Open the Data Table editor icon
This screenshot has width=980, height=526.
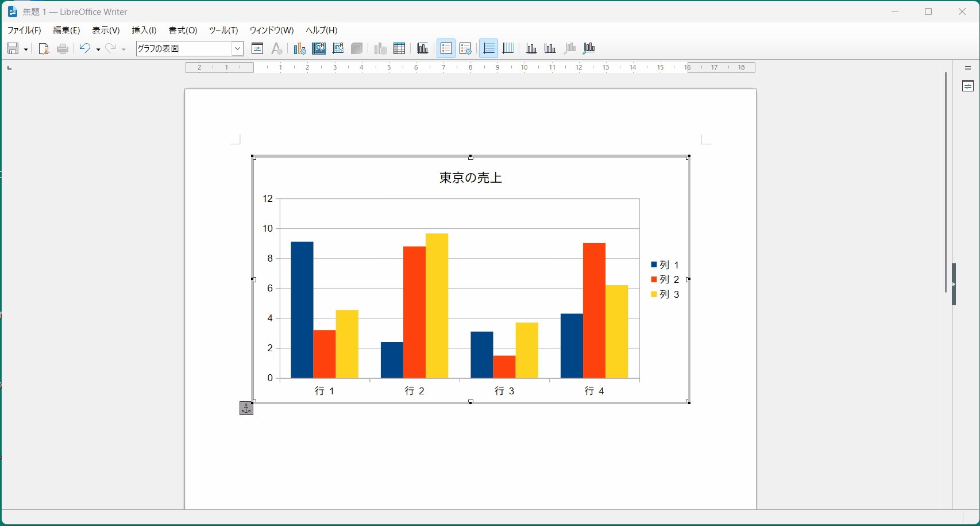pyautogui.click(x=399, y=49)
